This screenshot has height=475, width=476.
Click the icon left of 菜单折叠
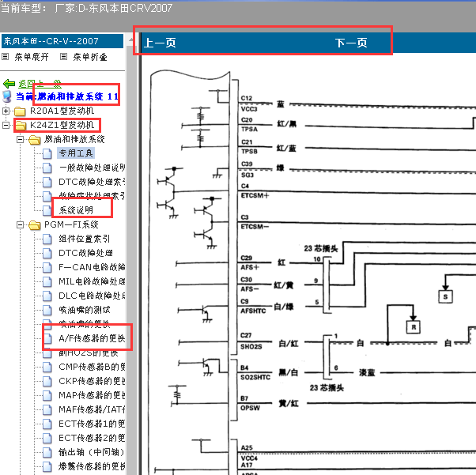click(63, 56)
